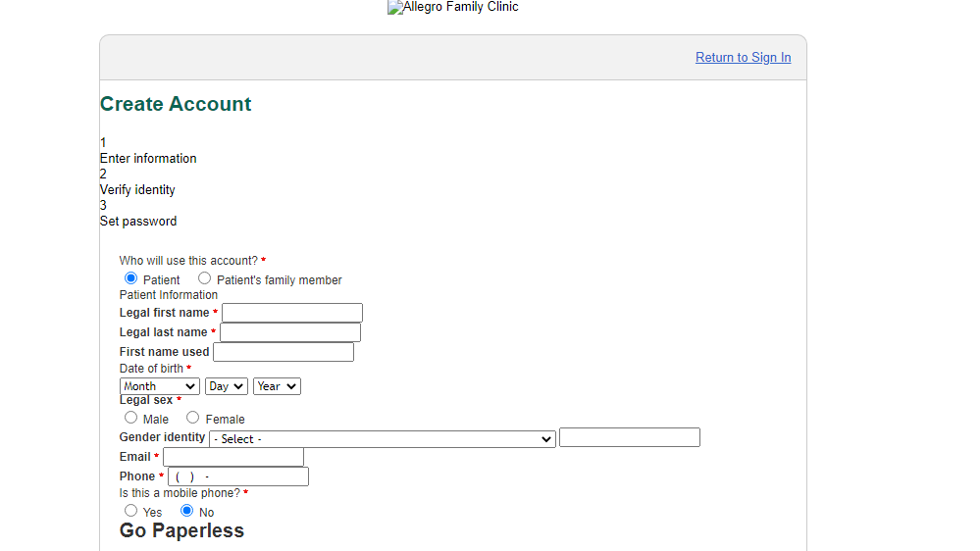This screenshot has width=980, height=551.
Task: Click the Enter information step label
Action: (x=148, y=159)
